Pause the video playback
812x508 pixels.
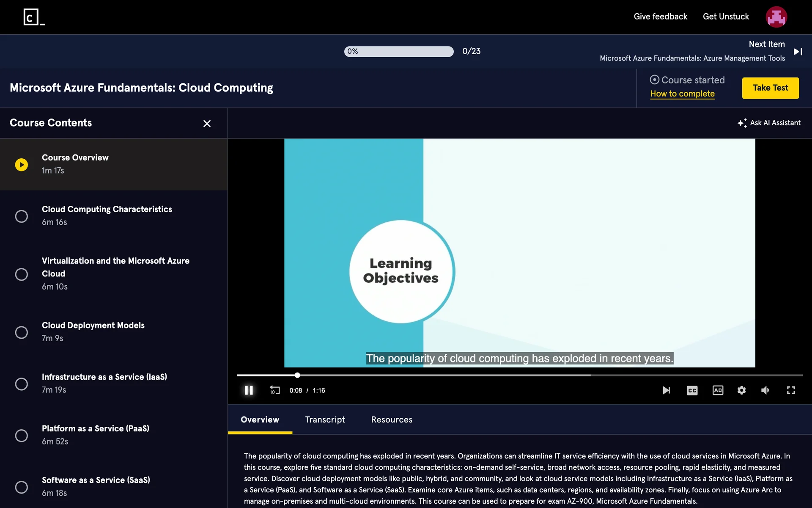click(x=249, y=390)
